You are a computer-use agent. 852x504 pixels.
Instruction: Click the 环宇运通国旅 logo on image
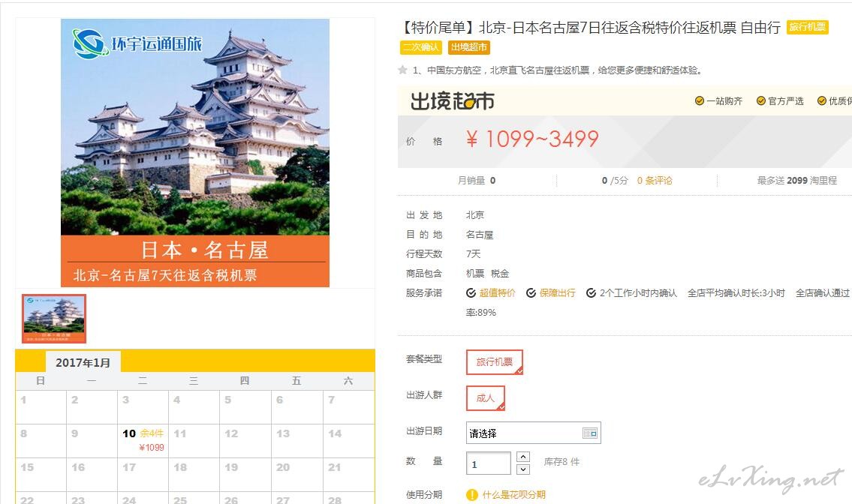click(137, 44)
